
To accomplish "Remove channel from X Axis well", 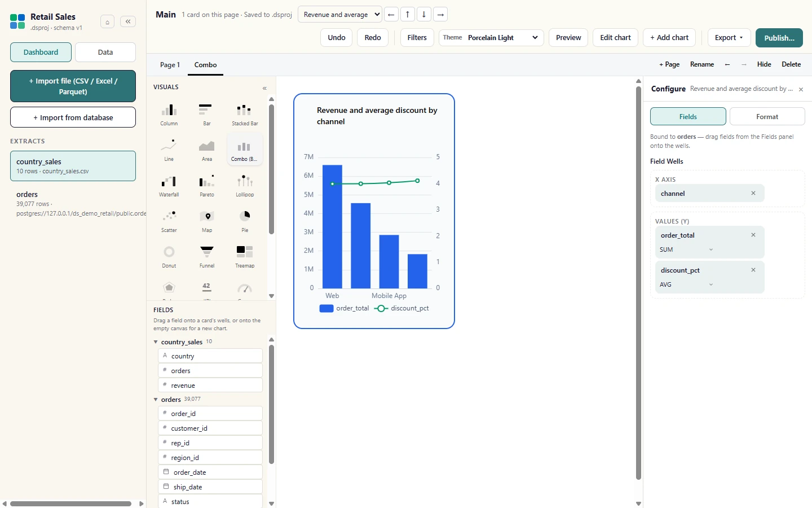I will pyautogui.click(x=753, y=193).
